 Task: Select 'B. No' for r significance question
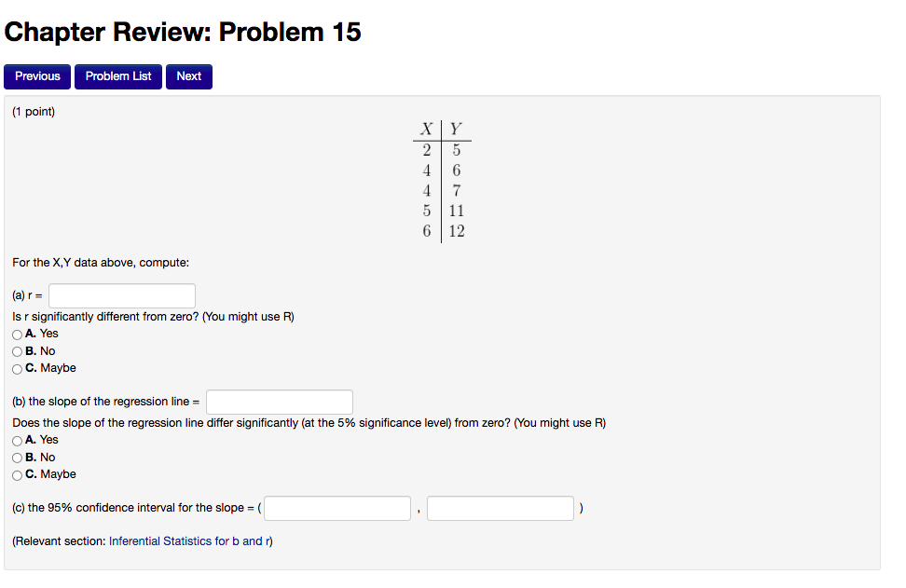(17, 351)
